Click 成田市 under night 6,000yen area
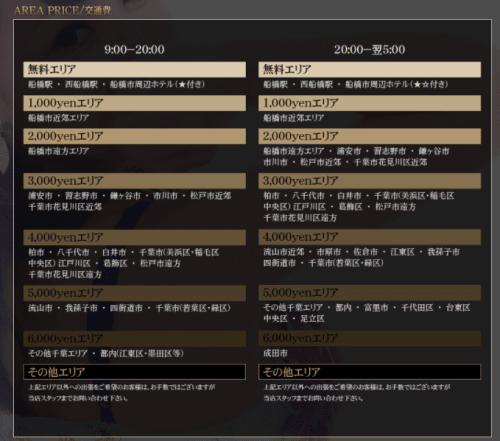 point(275,353)
